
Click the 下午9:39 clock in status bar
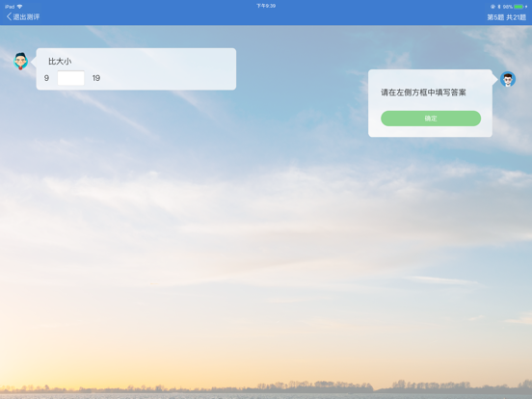pyautogui.click(x=266, y=6)
